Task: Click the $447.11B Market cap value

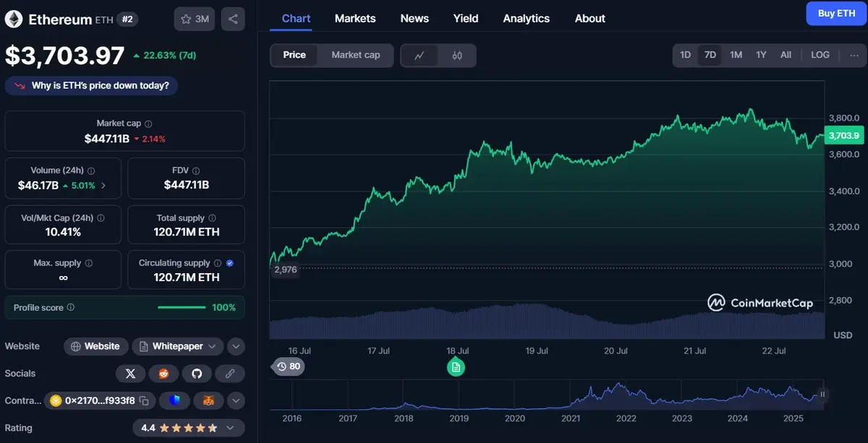Action: [107, 138]
